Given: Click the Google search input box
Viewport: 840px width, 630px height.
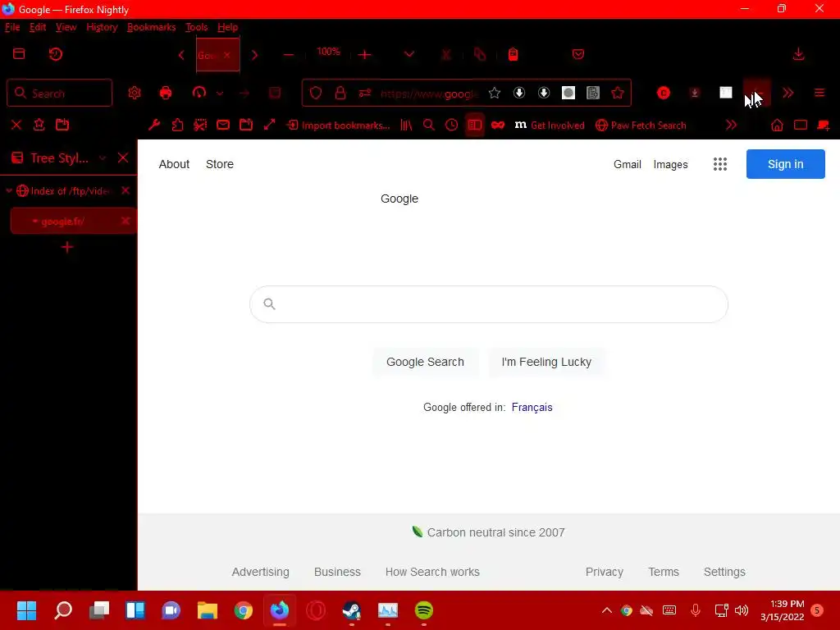Looking at the screenshot, I should click(489, 304).
